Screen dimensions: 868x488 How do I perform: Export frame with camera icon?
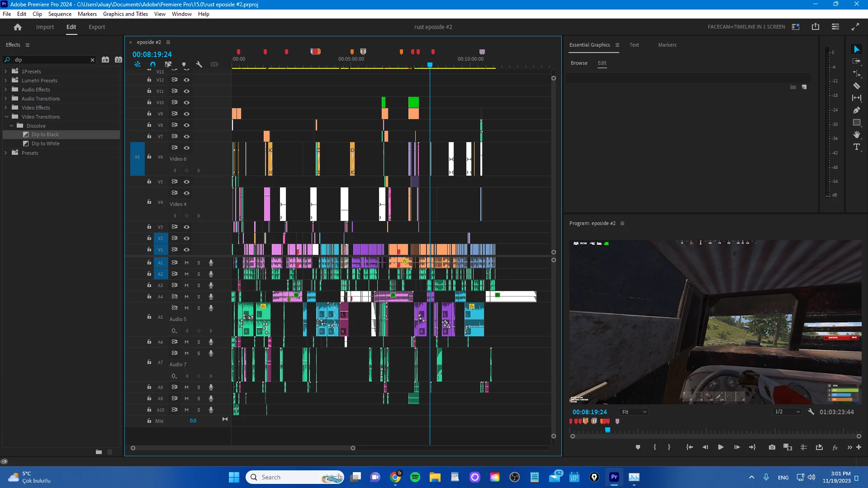pos(772,447)
